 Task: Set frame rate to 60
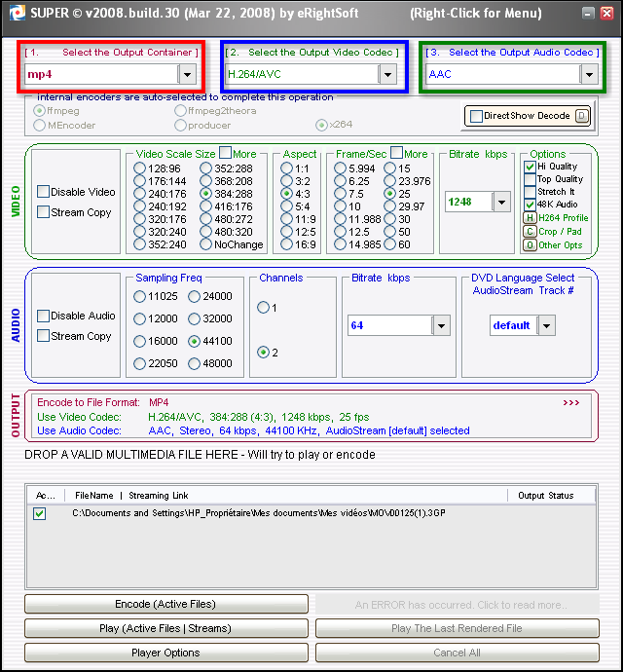(390, 244)
